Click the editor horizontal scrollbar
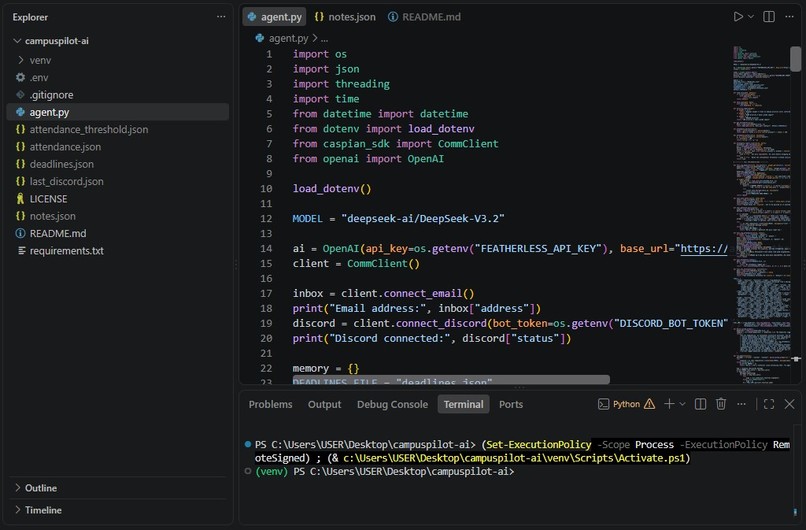 tap(451, 380)
